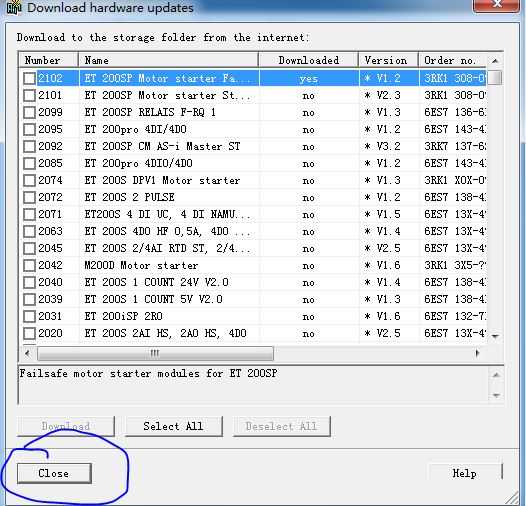
Task: Select checkbox of update 2095
Action: coord(29,130)
